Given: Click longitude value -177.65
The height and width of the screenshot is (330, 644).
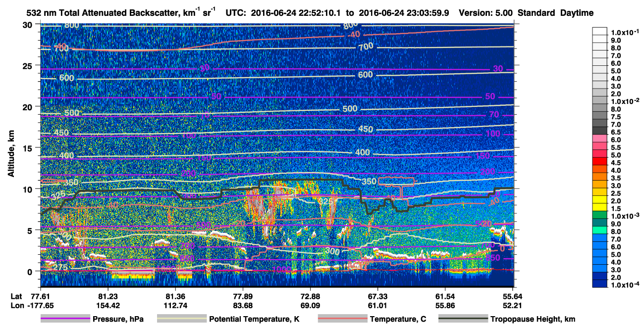Looking at the screenshot, I should click(x=40, y=305).
